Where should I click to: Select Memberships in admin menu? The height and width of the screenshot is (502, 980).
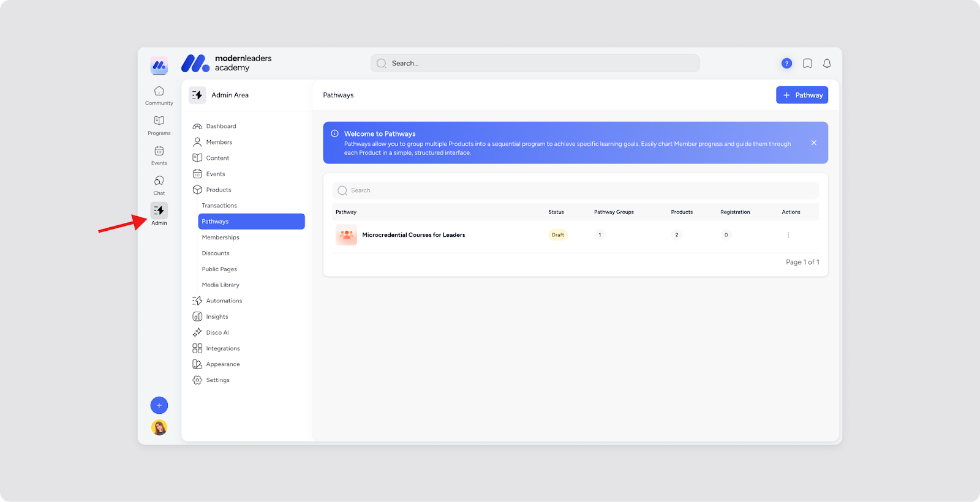(221, 238)
